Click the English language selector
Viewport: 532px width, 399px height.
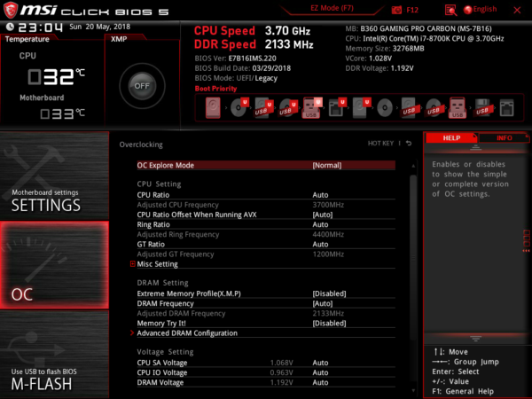pyautogui.click(x=484, y=9)
